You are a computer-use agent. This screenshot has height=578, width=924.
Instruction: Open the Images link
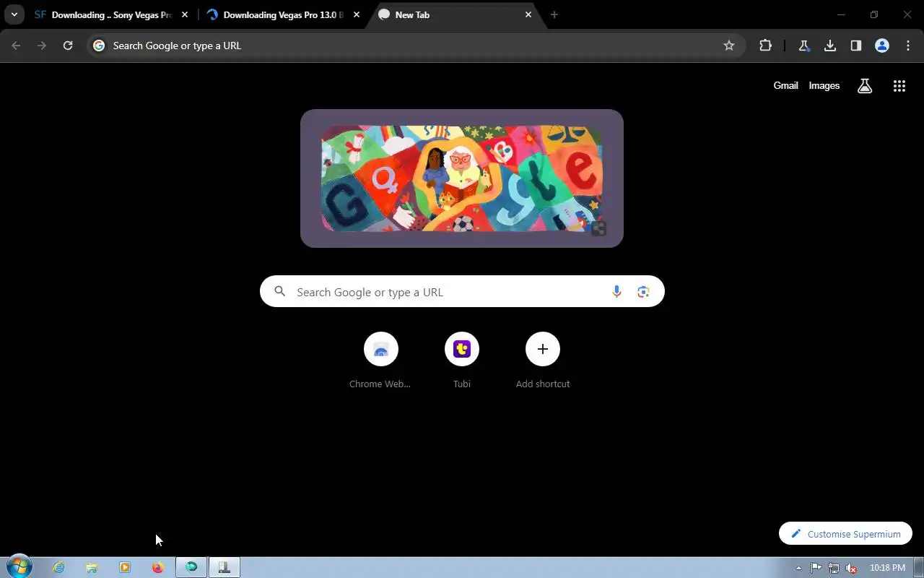tap(824, 85)
